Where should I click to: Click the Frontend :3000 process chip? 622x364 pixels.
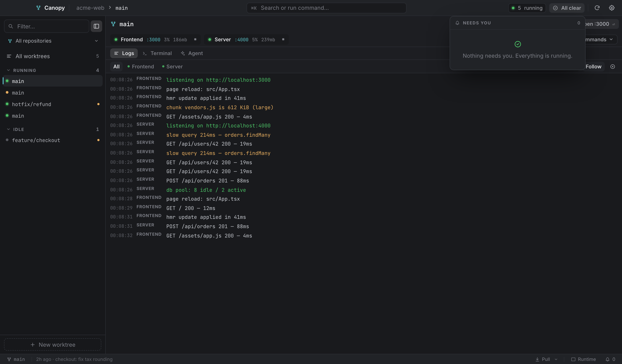click(155, 40)
